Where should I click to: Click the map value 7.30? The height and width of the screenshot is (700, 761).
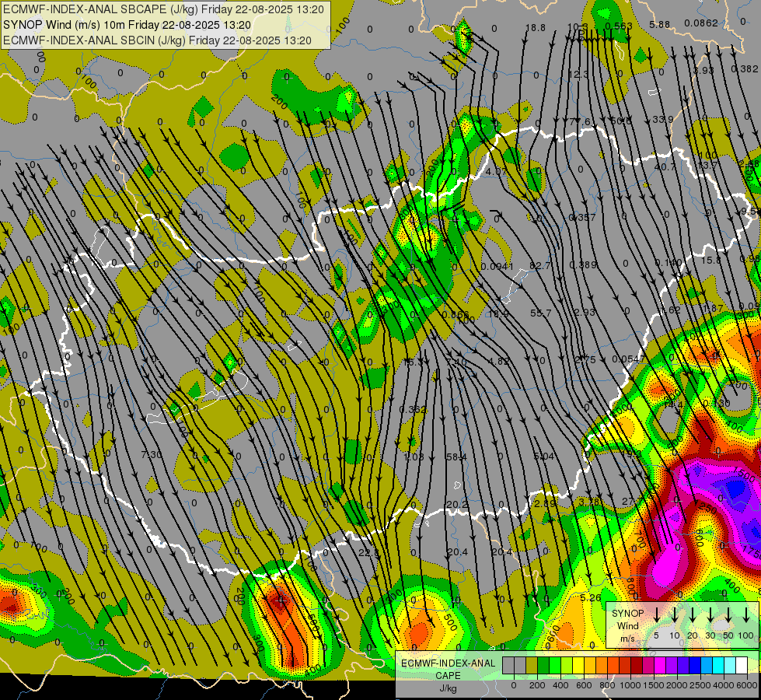[x=152, y=455]
